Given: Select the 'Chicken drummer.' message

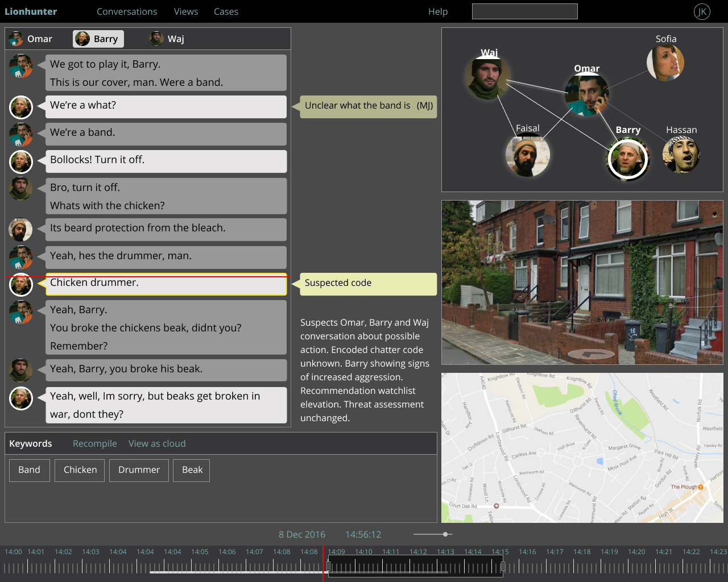Looking at the screenshot, I should [166, 284].
